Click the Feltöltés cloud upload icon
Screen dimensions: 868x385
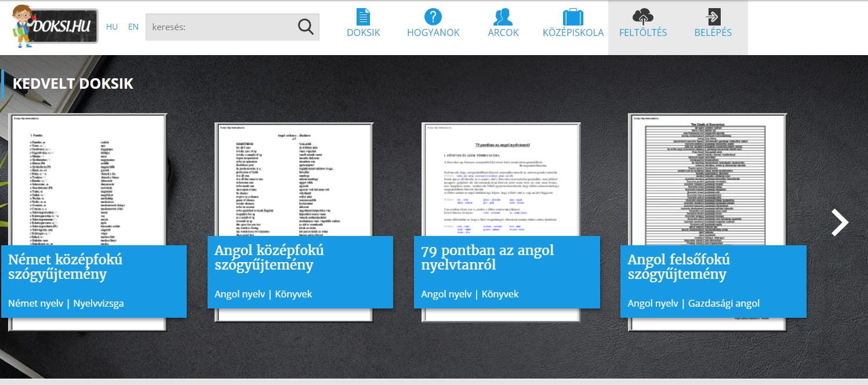coord(642,16)
